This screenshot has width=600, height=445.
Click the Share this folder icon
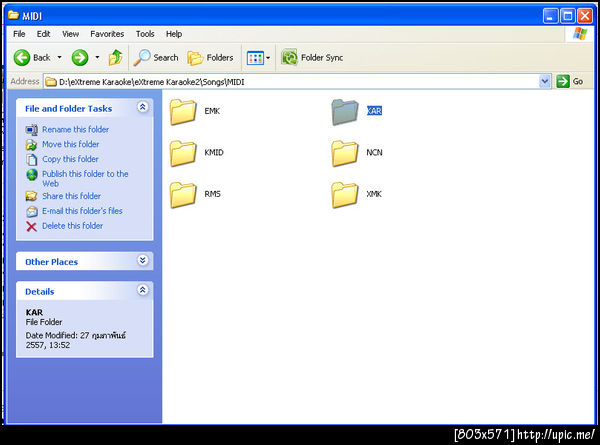(31, 196)
